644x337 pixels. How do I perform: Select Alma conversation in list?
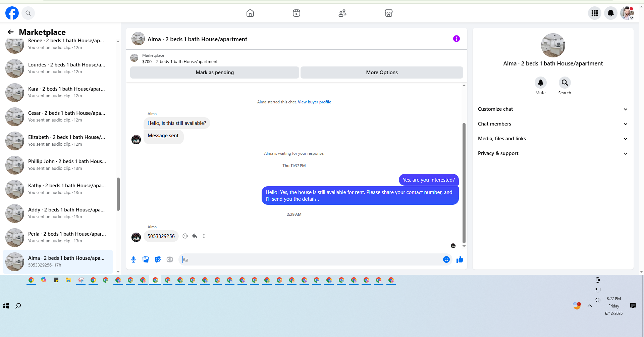[x=58, y=261]
